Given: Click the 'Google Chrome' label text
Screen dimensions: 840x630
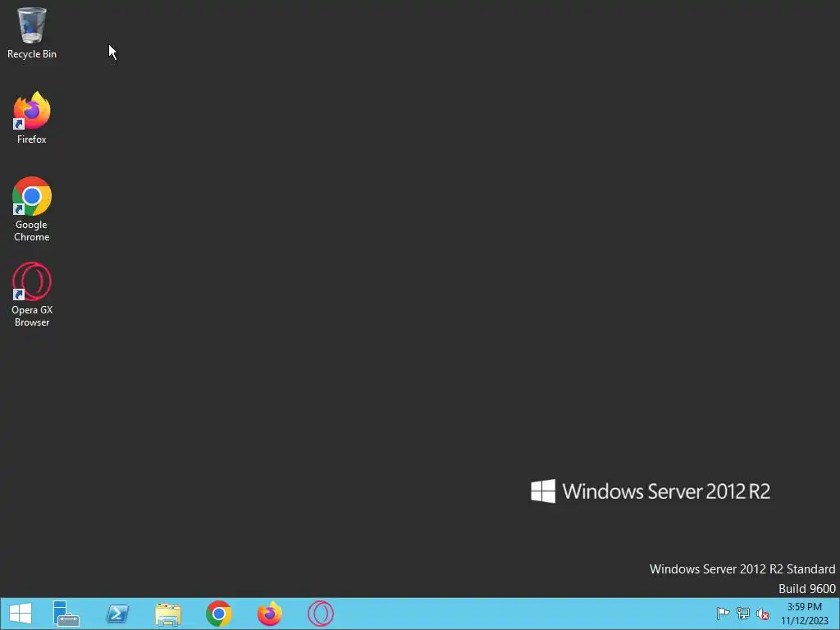Looking at the screenshot, I should (x=32, y=231).
